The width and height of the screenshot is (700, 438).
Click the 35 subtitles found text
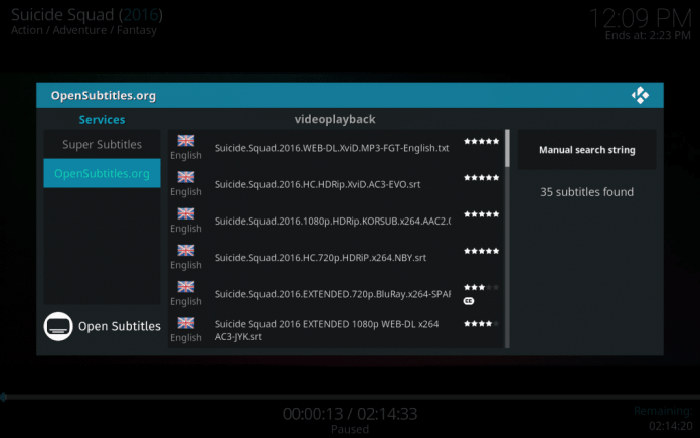point(587,192)
